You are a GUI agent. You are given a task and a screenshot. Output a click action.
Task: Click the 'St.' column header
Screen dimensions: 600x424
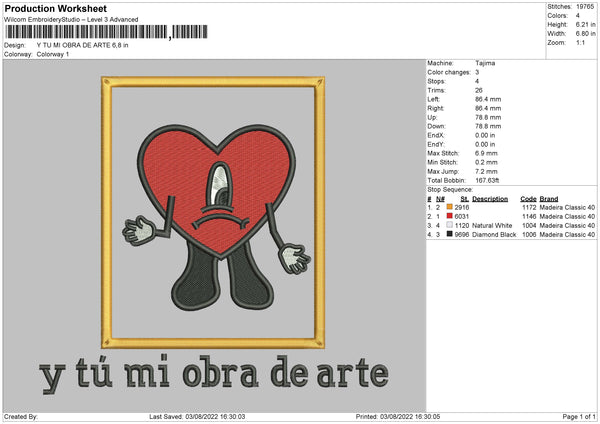coord(465,199)
